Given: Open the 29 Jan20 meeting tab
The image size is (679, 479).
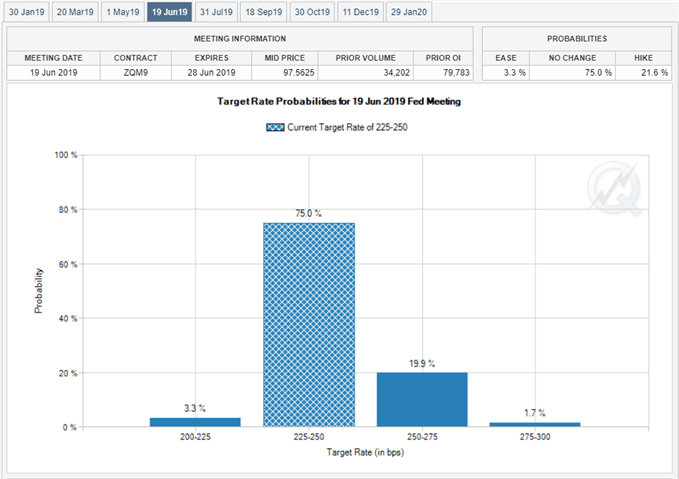Looking at the screenshot, I should (x=409, y=12).
